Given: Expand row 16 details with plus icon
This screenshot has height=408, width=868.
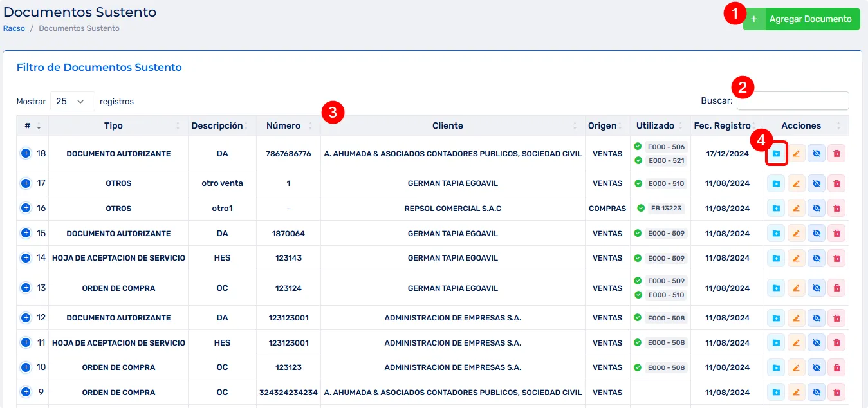Looking at the screenshot, I should pyautogui.click(x=26, y=209).
